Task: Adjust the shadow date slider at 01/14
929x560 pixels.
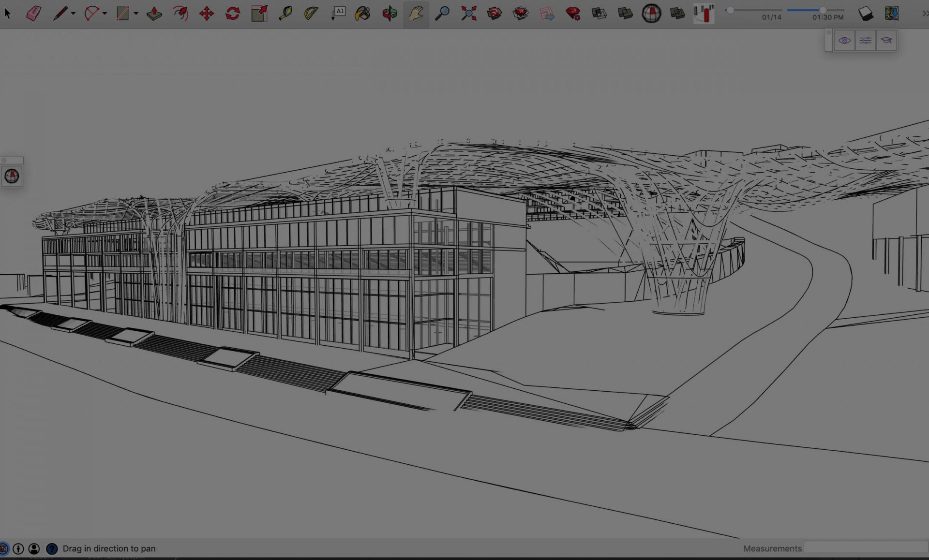Action: point(730,10)
